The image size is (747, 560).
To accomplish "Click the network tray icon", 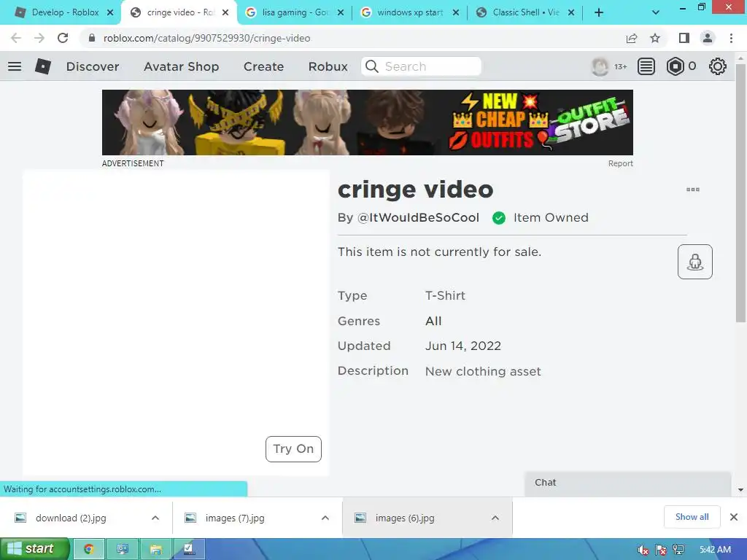I will [x=678, y=550].
